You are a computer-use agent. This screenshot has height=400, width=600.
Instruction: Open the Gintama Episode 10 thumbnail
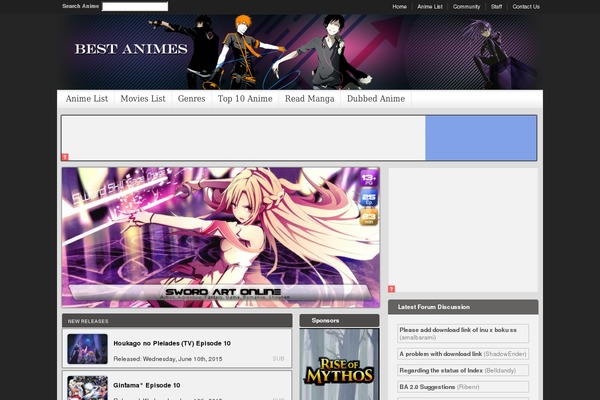87,388
